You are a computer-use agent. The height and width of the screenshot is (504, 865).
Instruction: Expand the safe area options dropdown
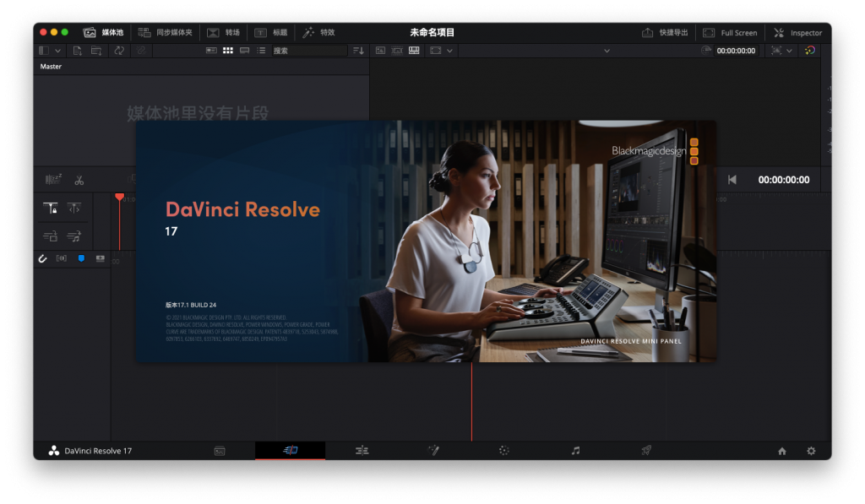pos(790,51)
